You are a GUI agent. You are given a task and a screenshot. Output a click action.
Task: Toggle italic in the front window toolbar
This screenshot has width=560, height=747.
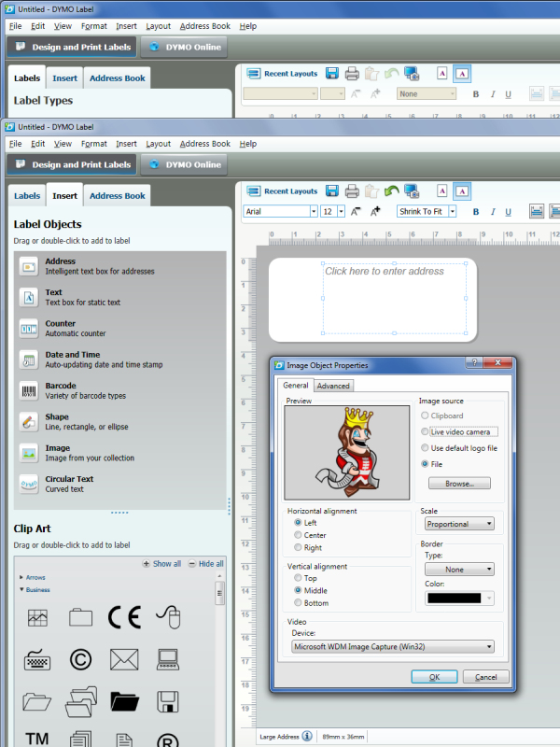[493, 212]
